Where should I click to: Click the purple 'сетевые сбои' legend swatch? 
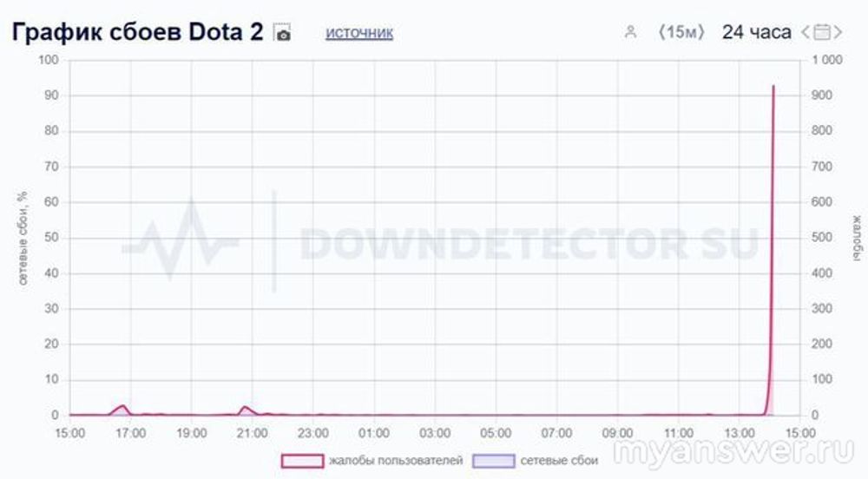pos(493,460)
